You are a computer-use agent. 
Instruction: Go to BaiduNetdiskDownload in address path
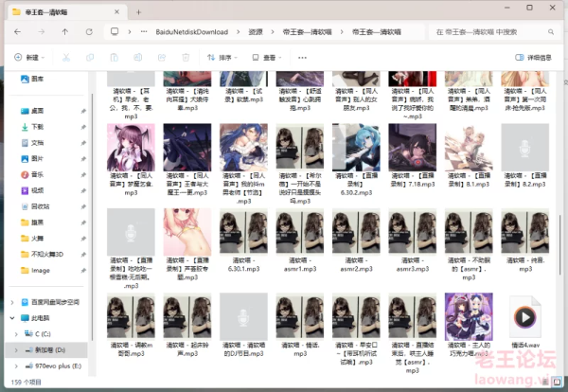192,32
